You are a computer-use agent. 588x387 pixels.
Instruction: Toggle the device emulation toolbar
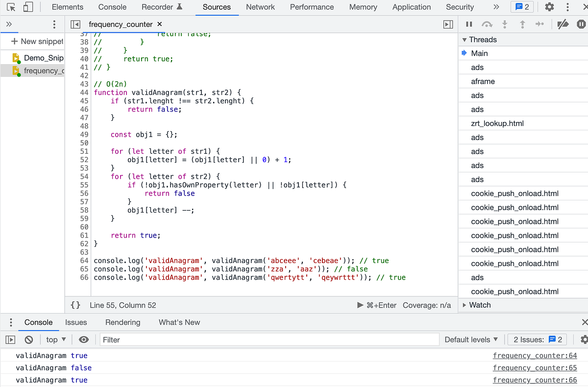click(28, 7)
